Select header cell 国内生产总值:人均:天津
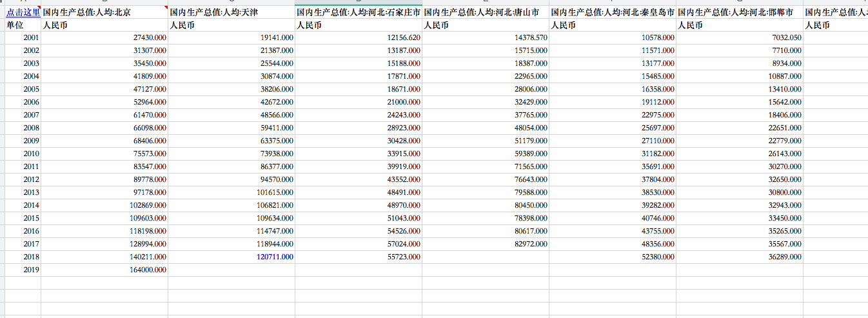The image size is (868, 318). 232,12
